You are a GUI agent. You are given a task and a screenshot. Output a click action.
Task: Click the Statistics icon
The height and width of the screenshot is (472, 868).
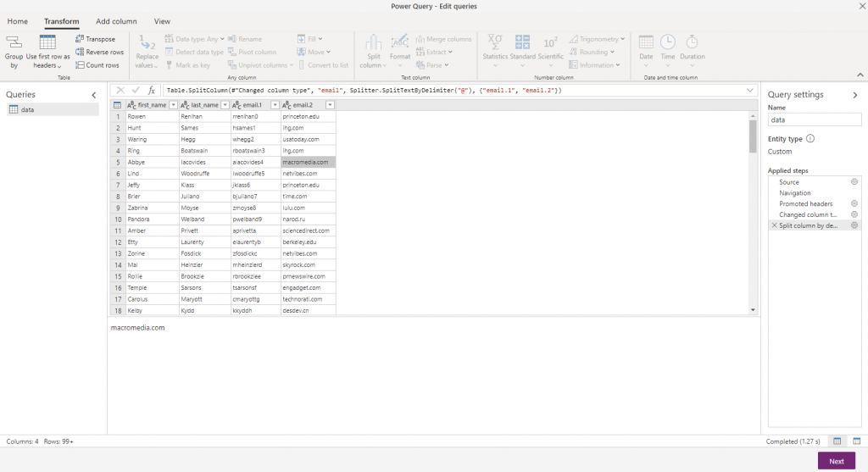point(495,42)
